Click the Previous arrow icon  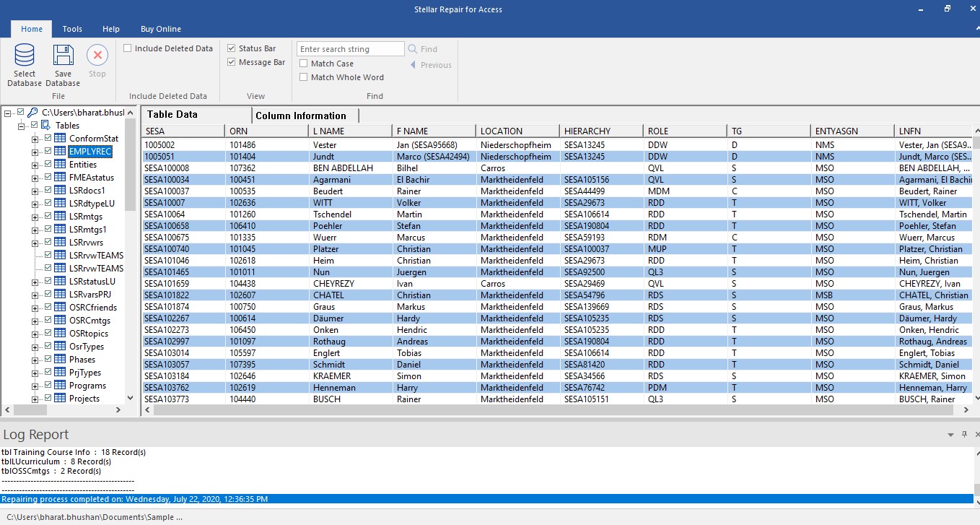(x=413, y=65)
